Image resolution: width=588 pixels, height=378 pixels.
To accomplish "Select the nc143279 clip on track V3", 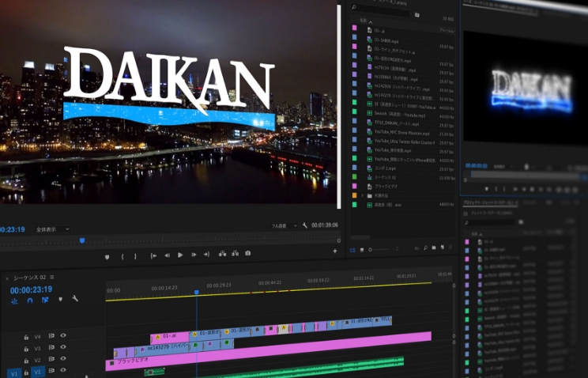I will [x=163, y=349].
